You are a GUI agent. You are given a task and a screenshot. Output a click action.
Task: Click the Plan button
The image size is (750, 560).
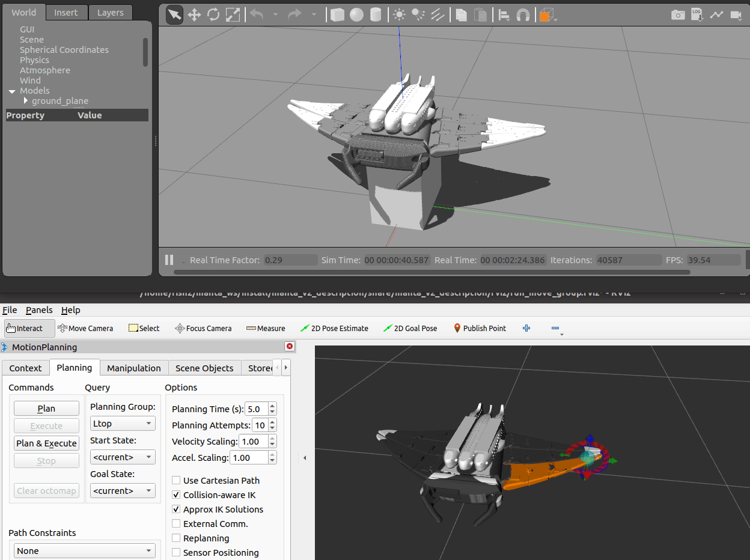[x=46, y=409]
